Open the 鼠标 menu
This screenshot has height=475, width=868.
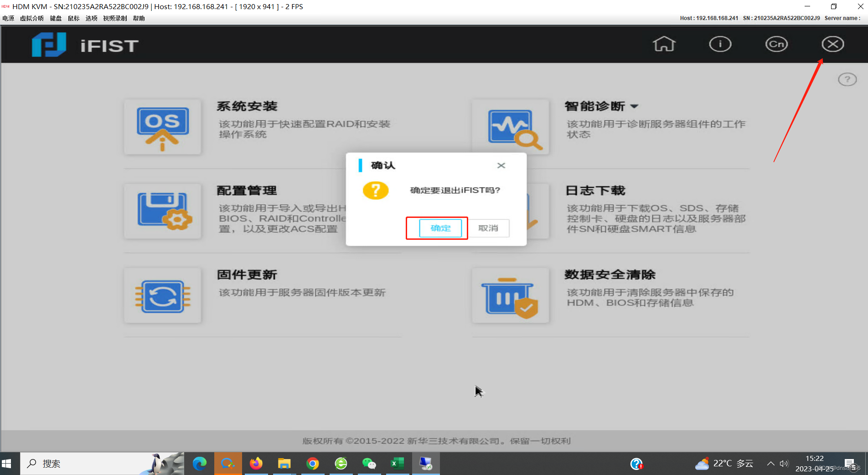click(73, 18)
